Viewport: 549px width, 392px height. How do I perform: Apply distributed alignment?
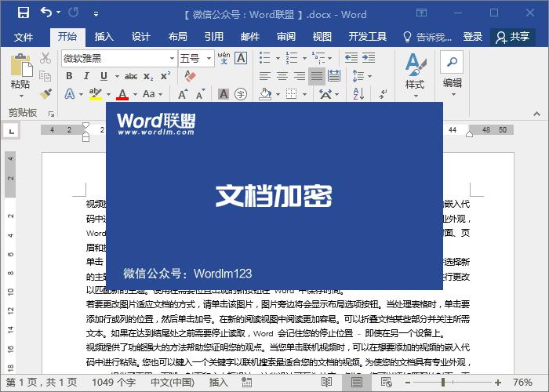334,76
